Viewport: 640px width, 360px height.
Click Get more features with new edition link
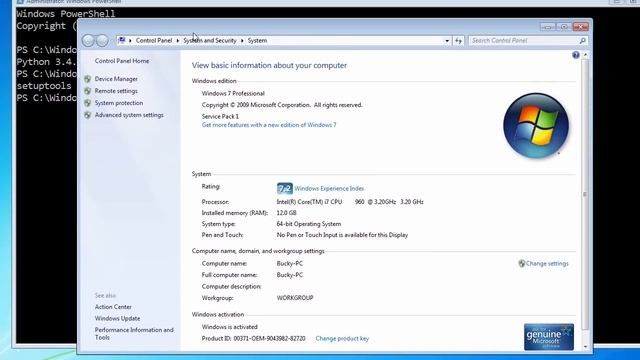click(x=269, y=125)
